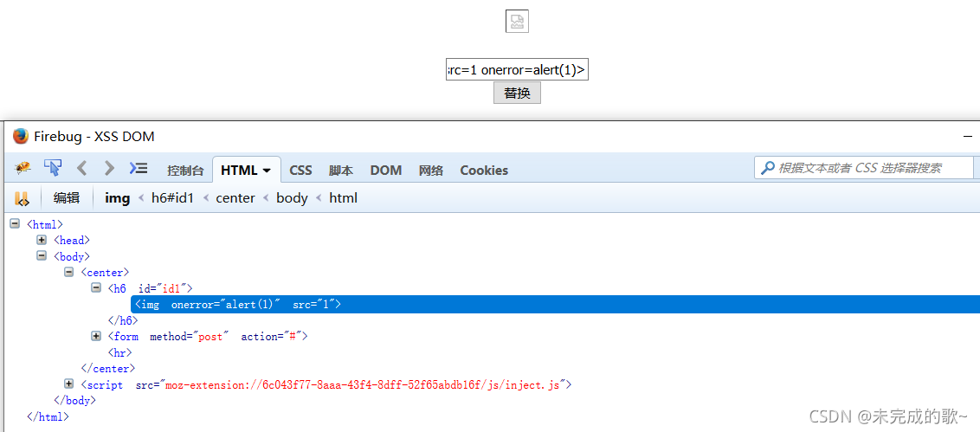Collapse the body node

42,255
